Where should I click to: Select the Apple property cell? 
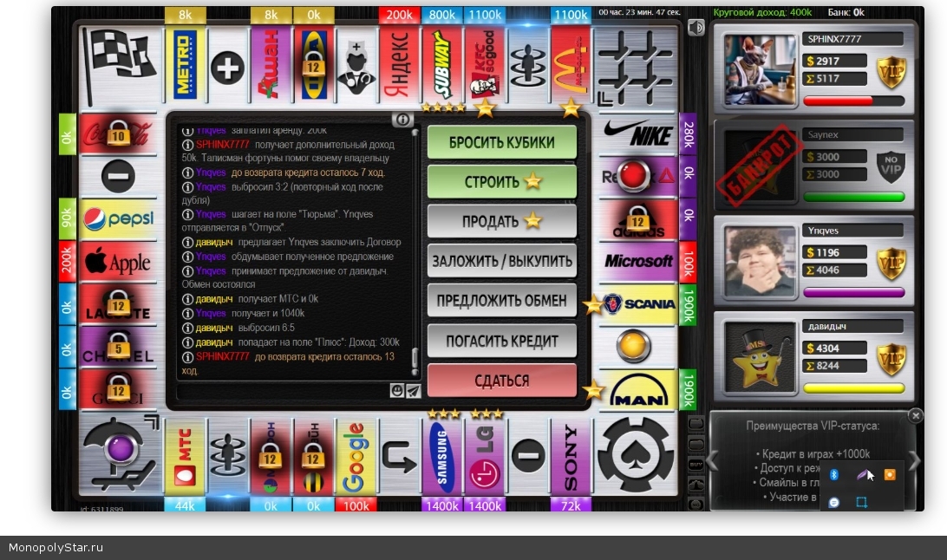coord(118,261)
